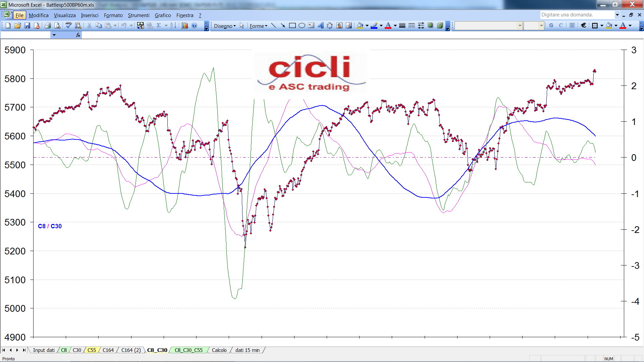Image resolution: width=644 pixels, height=362 pixels.
Task: Open Excel help with the question icon
Action: pos(194,25)
